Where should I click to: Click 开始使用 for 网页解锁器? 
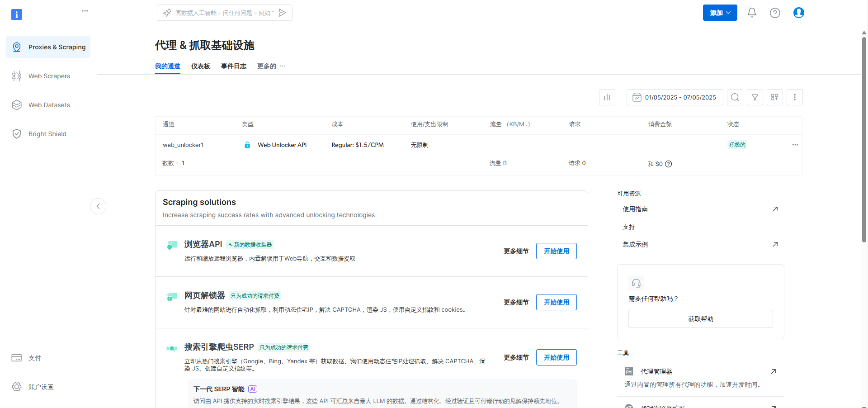click(x=557, y=302)
